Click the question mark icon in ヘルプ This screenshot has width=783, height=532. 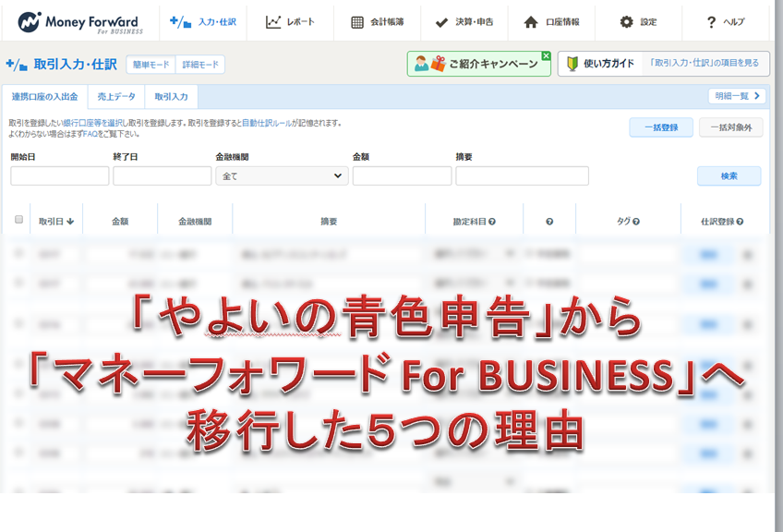pyautogui.click(x=711, y=22)
